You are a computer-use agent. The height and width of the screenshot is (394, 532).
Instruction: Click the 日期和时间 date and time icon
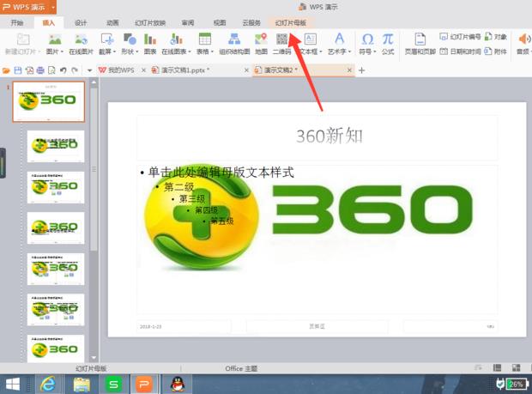tap(443, 52)
